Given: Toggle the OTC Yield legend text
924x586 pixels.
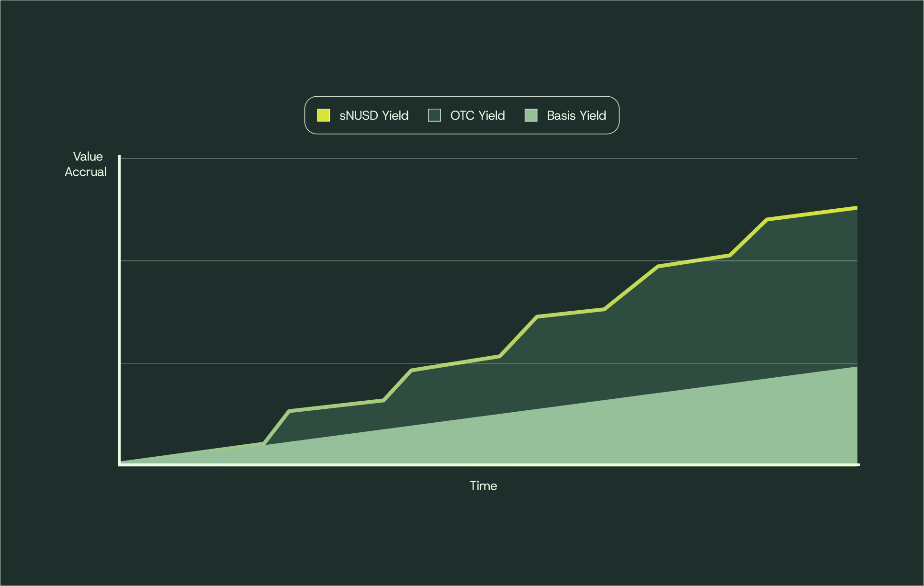Looking at the screenshot, I should (477, 116).
